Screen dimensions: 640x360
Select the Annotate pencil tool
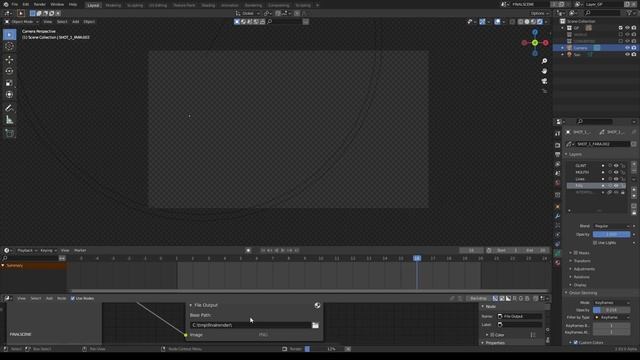tap(9, 108)
